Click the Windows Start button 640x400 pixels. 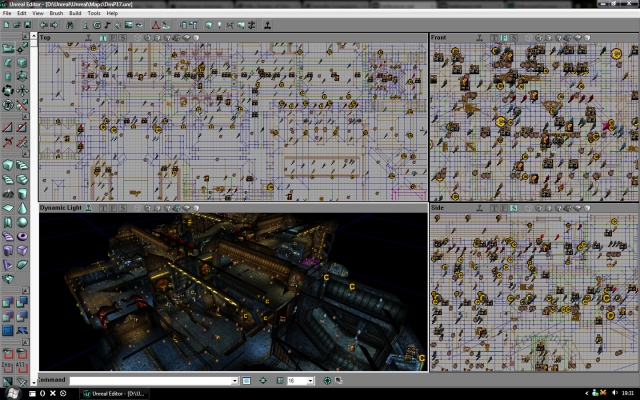11,393
